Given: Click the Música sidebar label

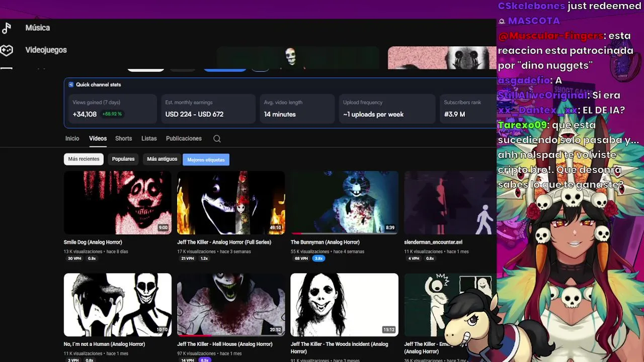Looking at the screenshot, I should (38, 28).
